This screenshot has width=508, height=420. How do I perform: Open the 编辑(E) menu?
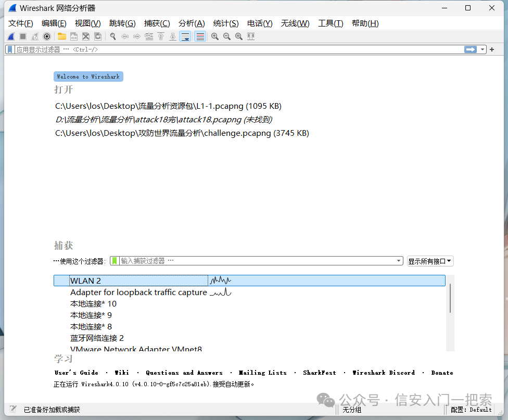[x=54, y=23]
